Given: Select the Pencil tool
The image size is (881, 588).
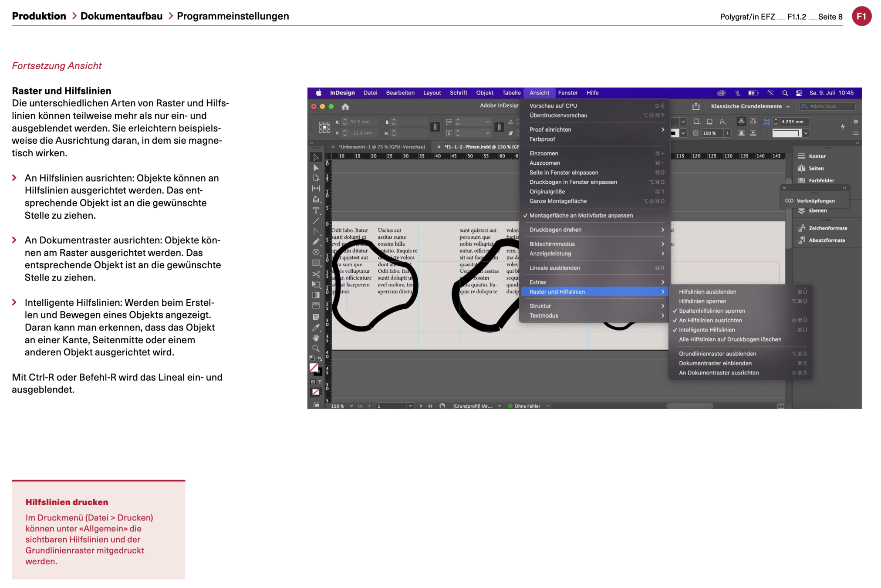Looking at the screenshot, I should (x=316, y=242).
